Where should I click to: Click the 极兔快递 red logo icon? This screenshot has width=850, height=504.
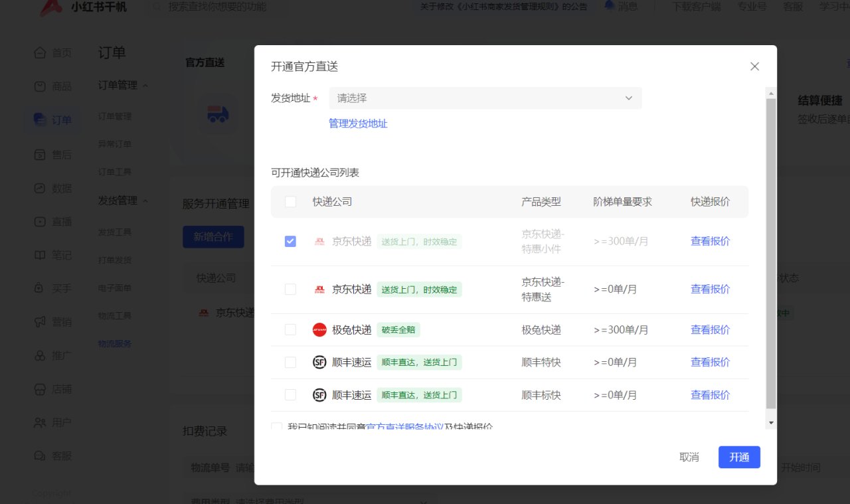[319, 330]
